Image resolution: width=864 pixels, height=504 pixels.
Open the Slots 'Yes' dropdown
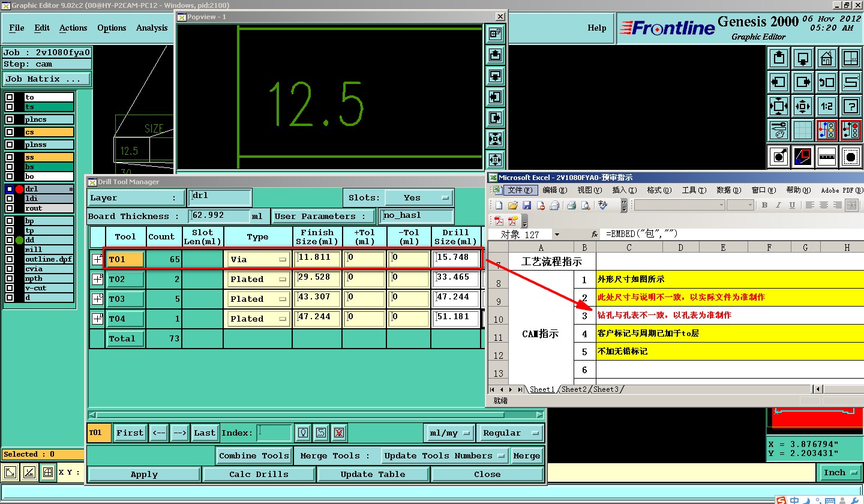419,197
